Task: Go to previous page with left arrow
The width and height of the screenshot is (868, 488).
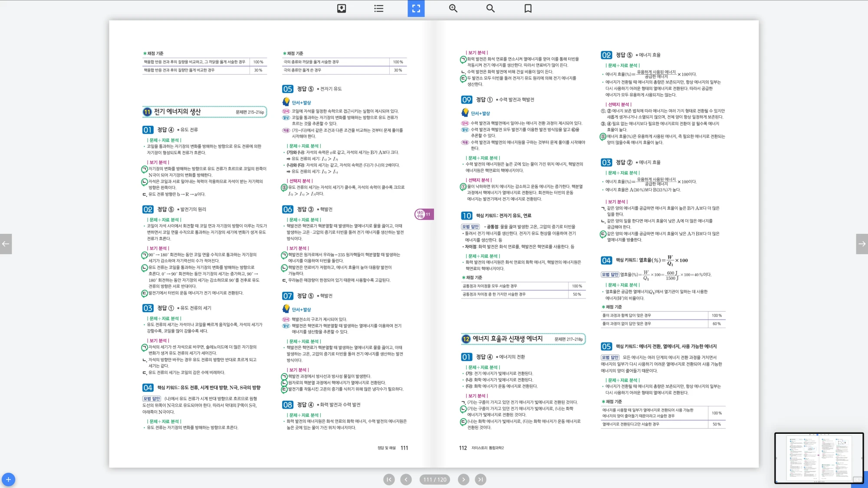Action: coord(6,244)
